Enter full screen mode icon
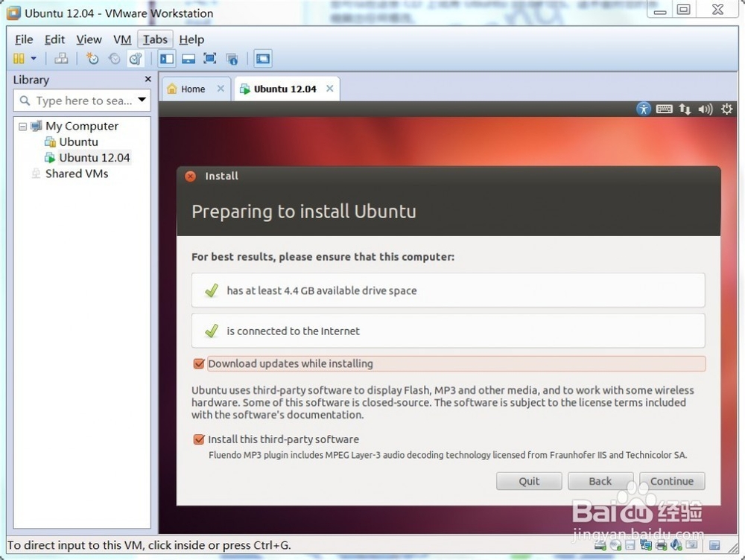 point(210,58)
